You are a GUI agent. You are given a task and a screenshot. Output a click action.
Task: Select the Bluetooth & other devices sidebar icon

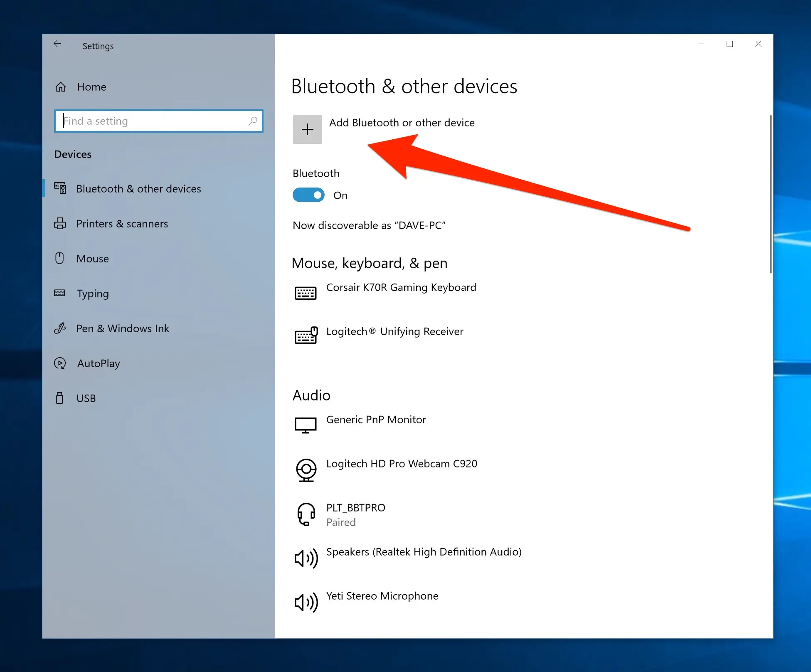[60, 188]
